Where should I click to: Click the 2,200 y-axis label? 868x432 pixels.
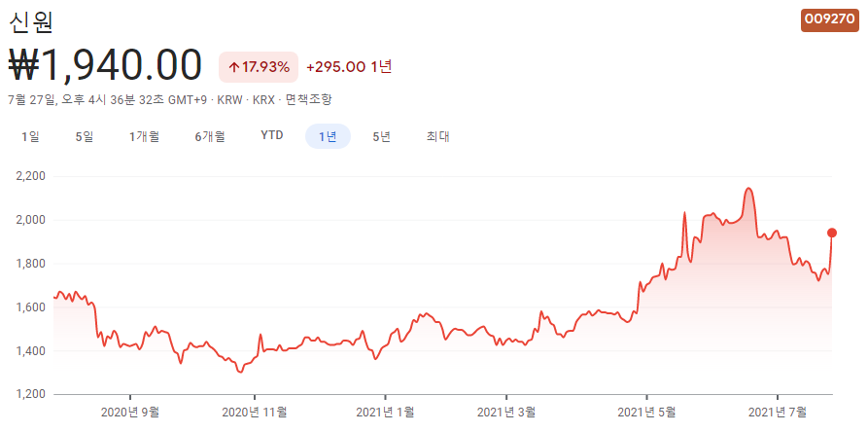tap(30, 177)
